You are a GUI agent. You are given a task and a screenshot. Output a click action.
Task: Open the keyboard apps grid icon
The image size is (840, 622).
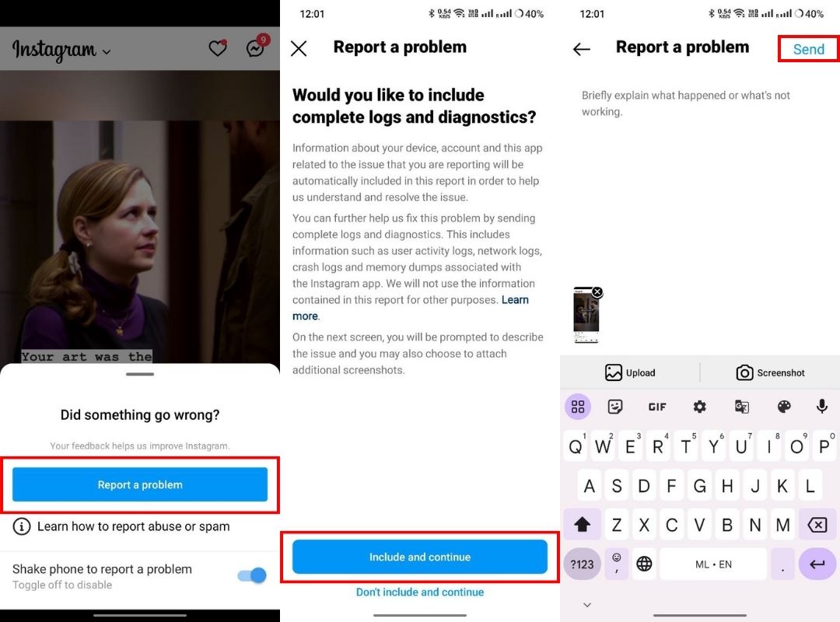577,407
